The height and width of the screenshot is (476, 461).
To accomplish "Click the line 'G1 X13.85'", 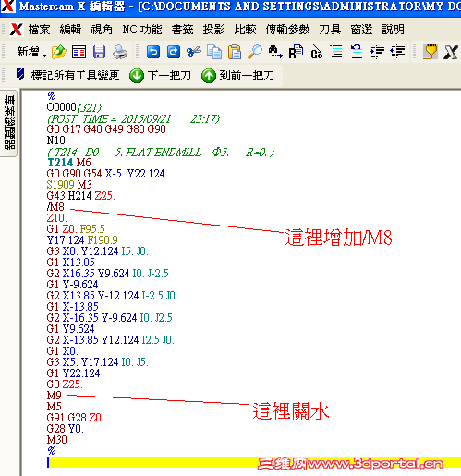I will coord(71,262).
